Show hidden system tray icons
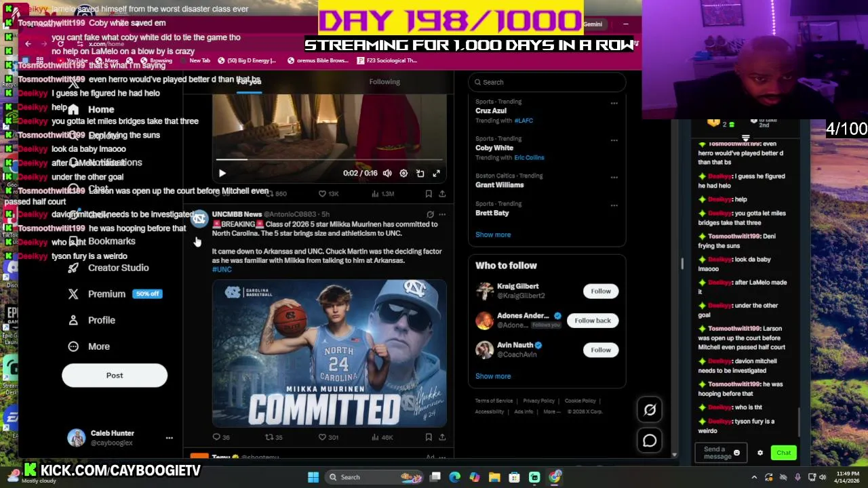 (754, 477)
